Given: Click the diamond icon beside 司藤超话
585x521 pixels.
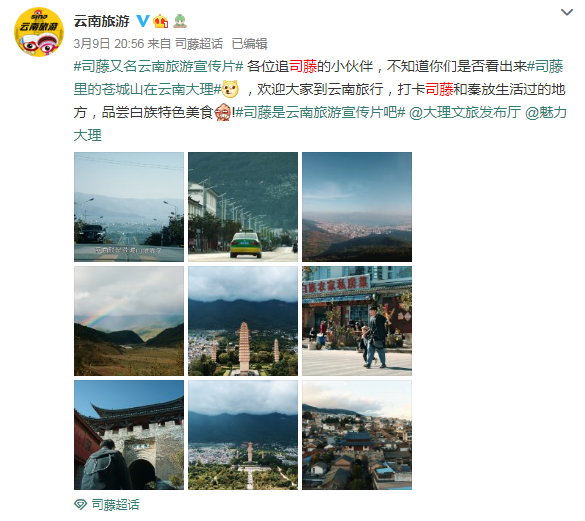Looking at the screenshot, I should (x=80, y=505).
